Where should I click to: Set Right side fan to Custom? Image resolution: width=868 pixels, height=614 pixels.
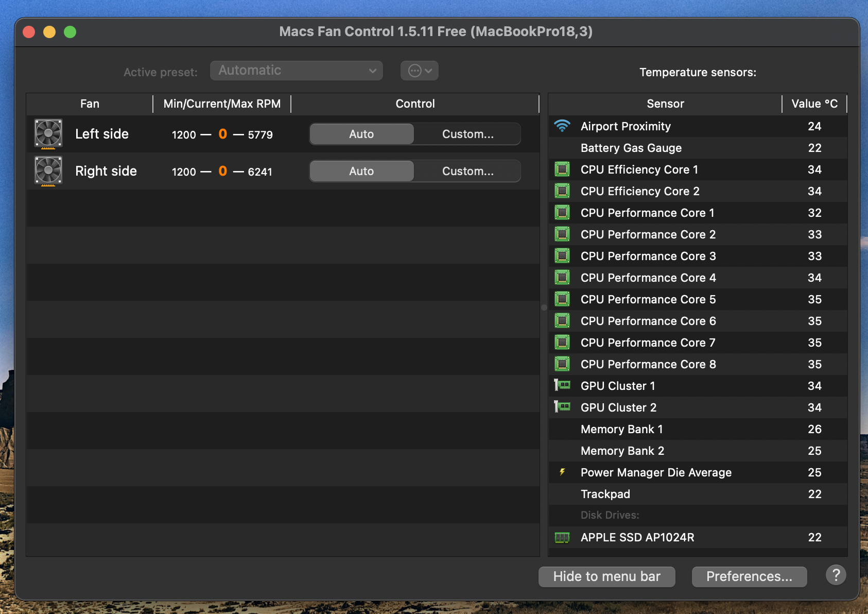[467, 171]
